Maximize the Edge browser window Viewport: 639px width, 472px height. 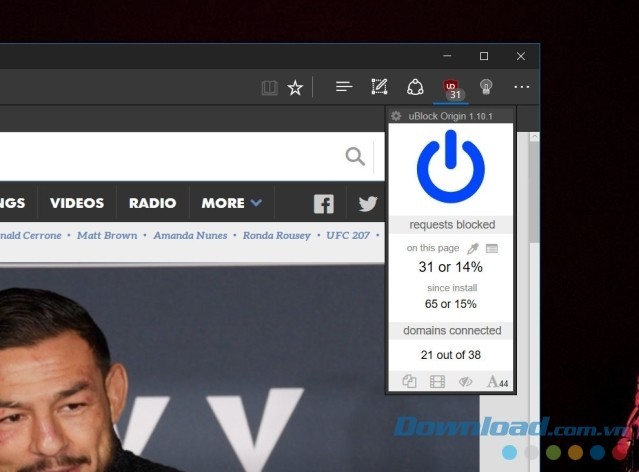tap(484, 56)
